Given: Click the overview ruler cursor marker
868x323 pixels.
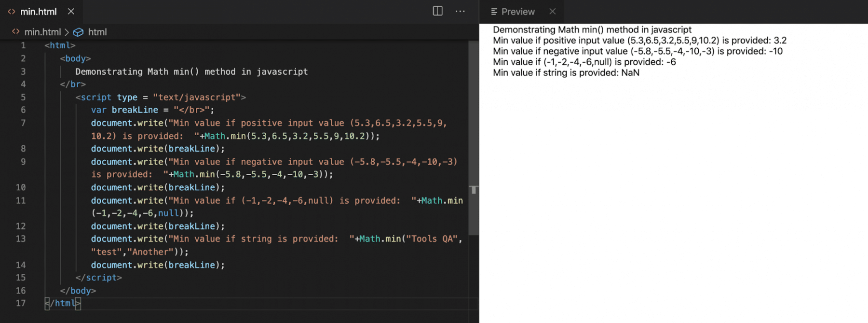Looking at the screenshot, I should [474, 190].
